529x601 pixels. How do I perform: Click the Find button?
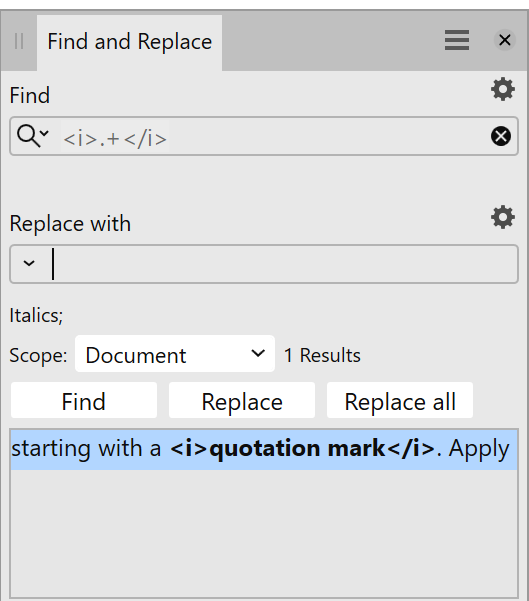pyautogui.click(x=84, y=401)
